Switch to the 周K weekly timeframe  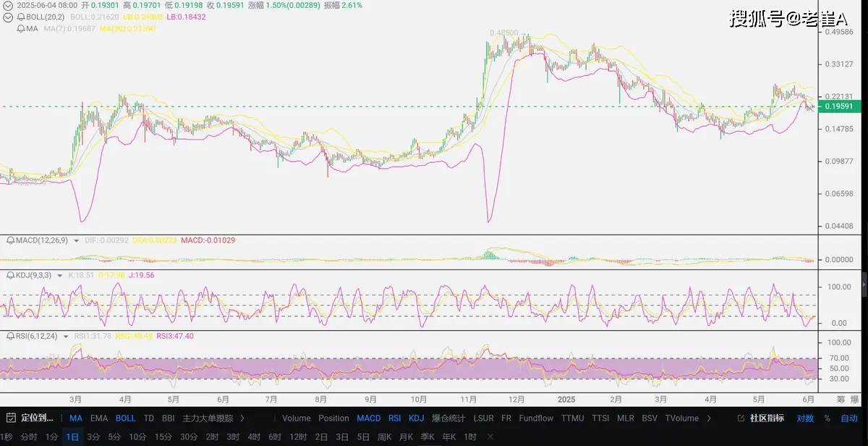384,437
